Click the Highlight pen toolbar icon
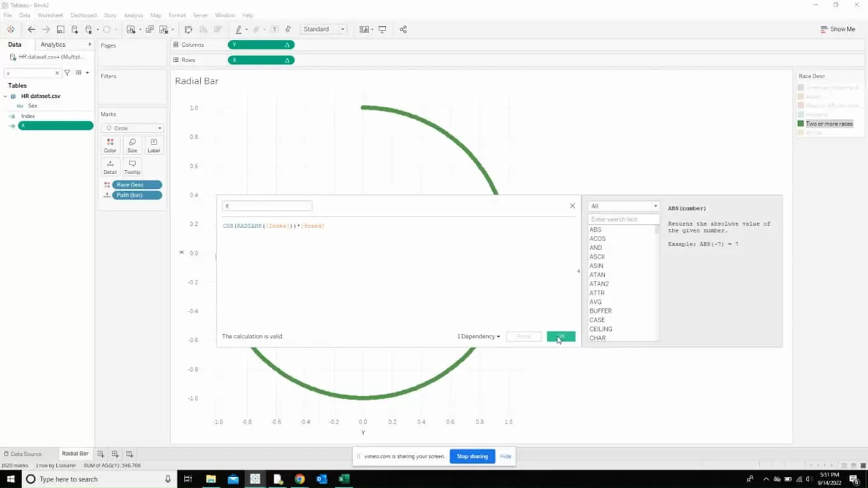This screenshot has height=488, width=868. click(x=239, y=29)
